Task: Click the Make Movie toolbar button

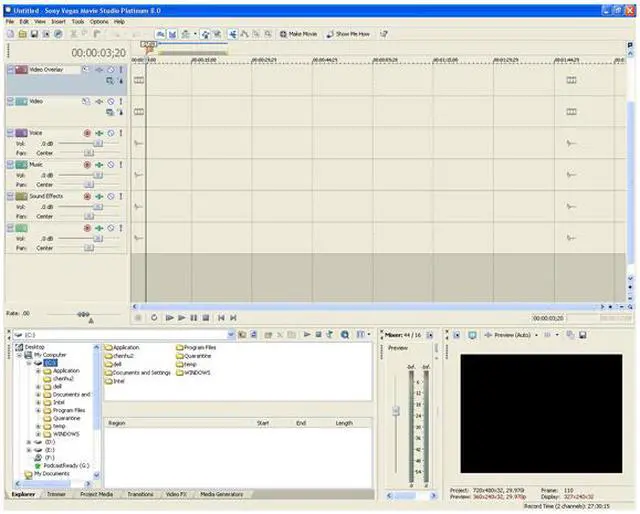Action: [301, 33]
